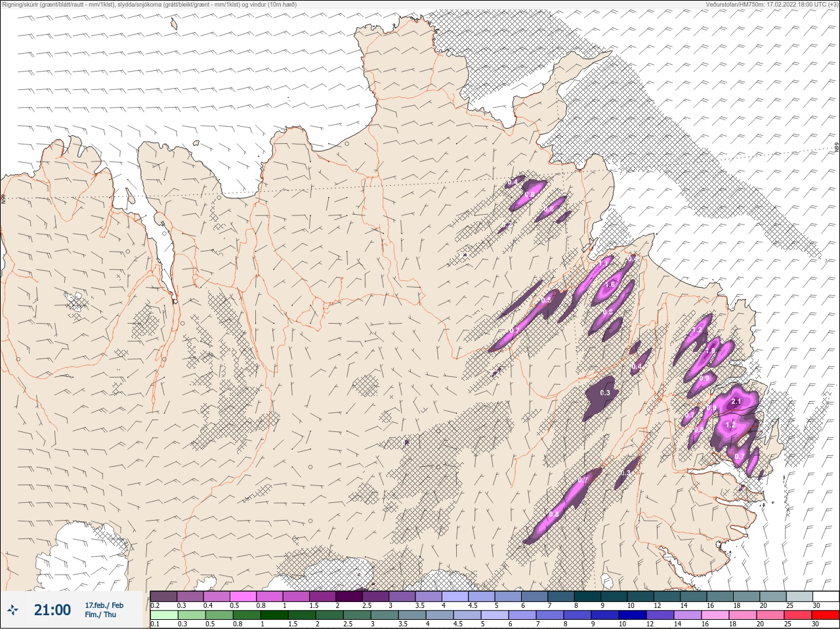The image size is (840, 629).
Task: Click the Veðurstofan pinwheel logo icon
Action: point(12,610)
